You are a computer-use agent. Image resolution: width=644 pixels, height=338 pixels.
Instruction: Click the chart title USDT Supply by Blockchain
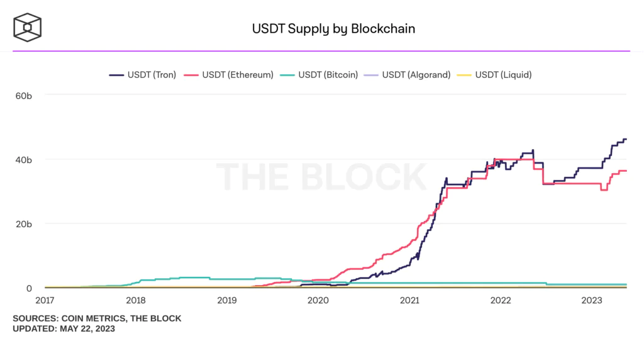(333, 29)
